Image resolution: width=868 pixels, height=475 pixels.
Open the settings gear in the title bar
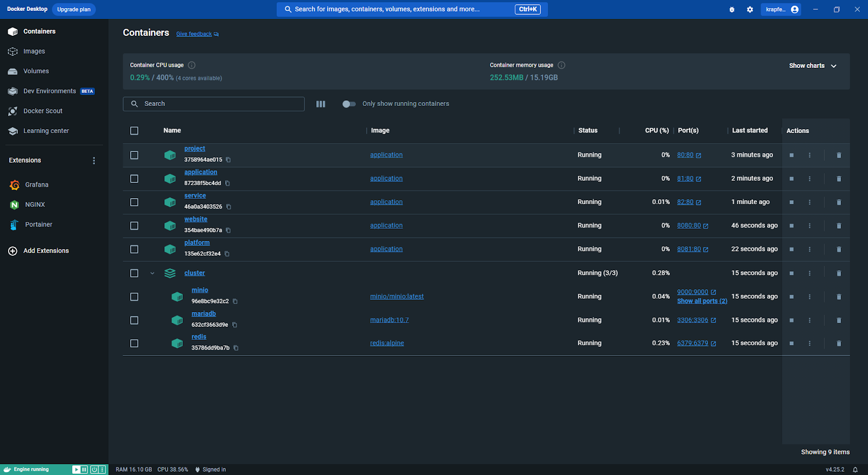(750, 9)
